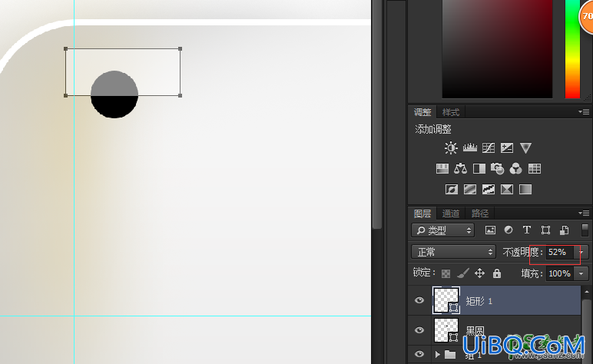
Task: Open the 正常 blend mode dropdown
Action: click(x=453, y=252)
